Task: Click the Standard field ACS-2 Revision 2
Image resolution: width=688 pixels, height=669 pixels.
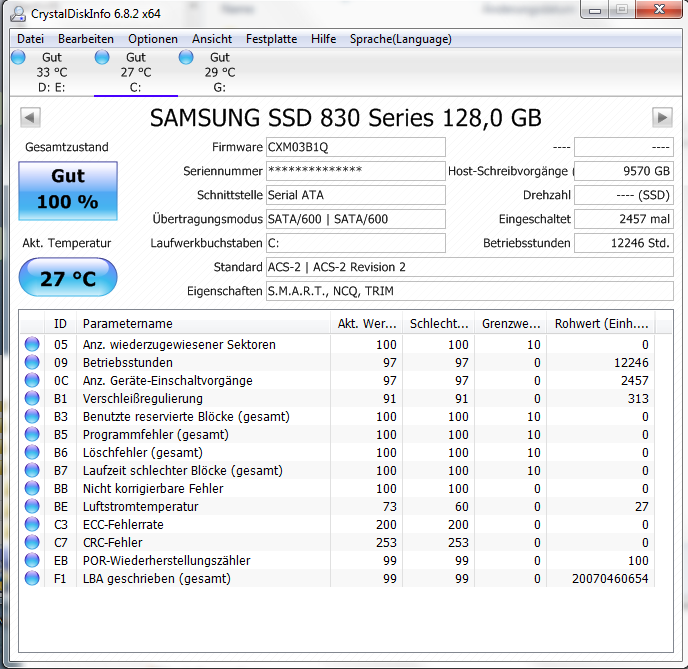Action: coord(469,267)
